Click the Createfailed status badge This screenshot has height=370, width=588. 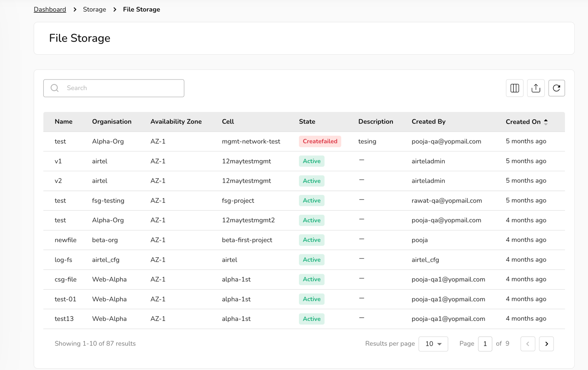[x=320, y=142]
